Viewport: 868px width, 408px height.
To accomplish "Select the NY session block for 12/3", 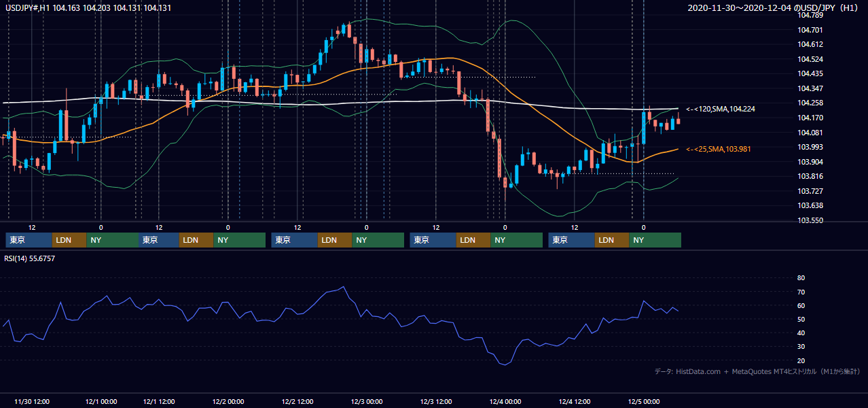I will 516,240.
